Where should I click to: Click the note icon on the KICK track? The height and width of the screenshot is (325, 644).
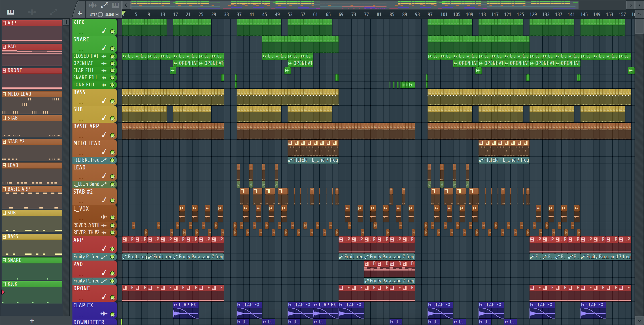(x=104, y=30)
